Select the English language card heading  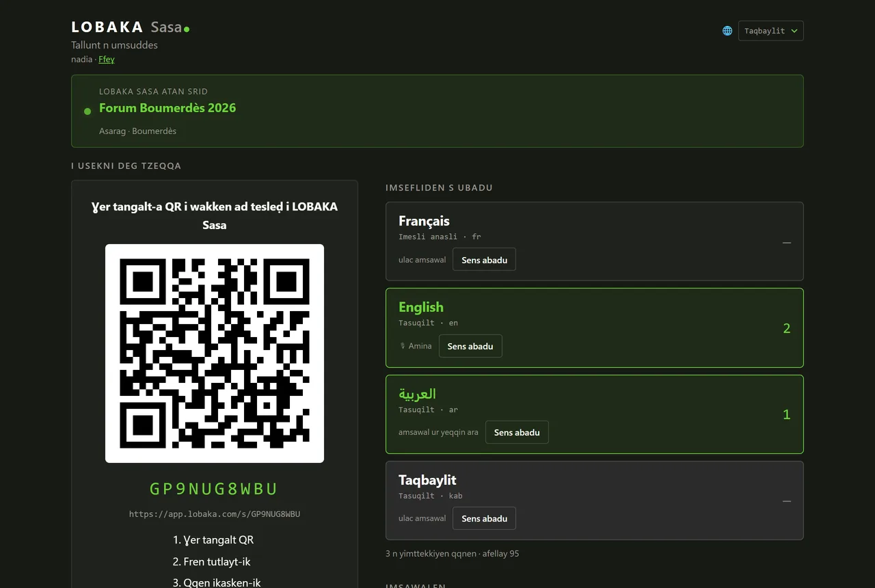pyautogui.click(x=421, y=307)
